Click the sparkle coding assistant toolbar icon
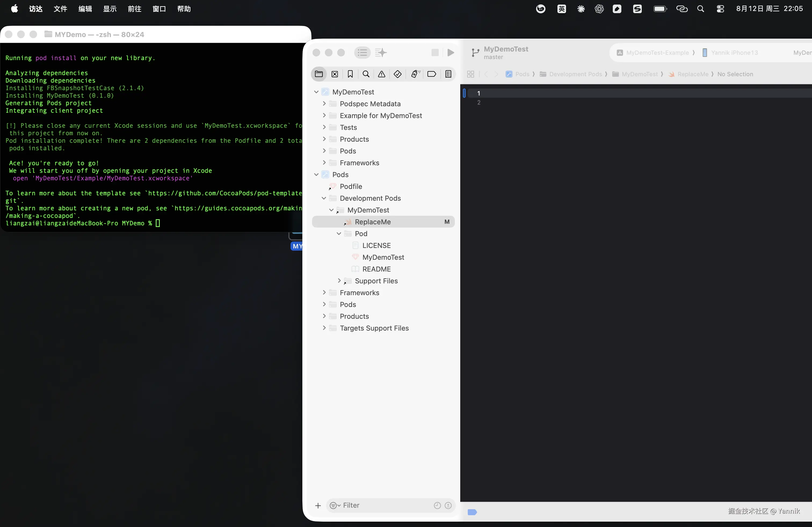The height and width of the screenshot is (527, 812). pos(381,53)
